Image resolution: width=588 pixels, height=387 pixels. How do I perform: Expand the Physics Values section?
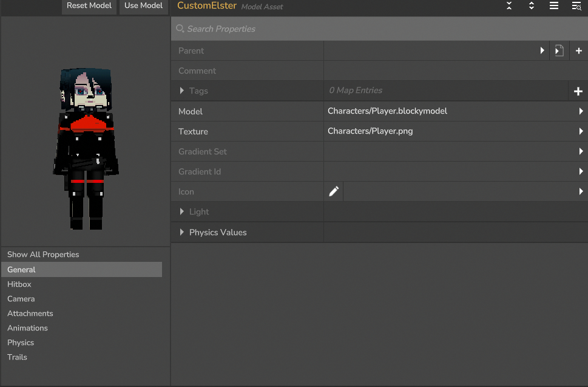coord(182,232)
